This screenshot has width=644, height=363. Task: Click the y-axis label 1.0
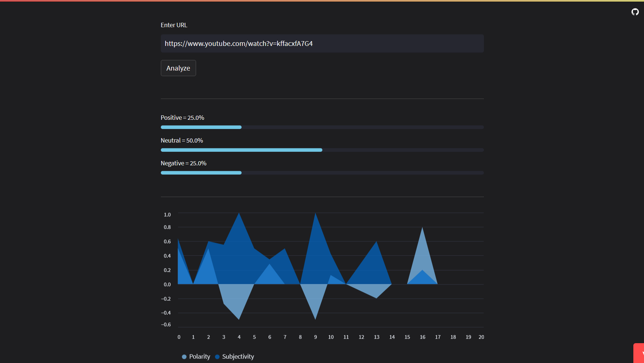pos(167,215)
